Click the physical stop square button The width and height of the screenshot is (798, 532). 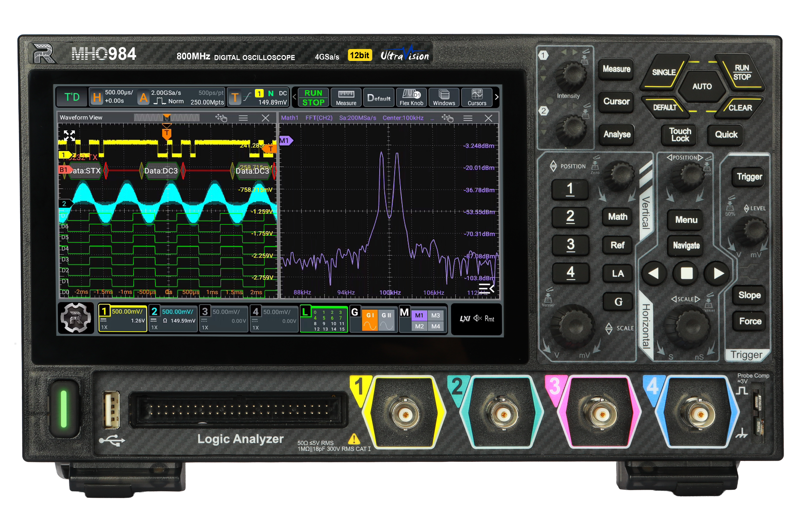point(686,273)
